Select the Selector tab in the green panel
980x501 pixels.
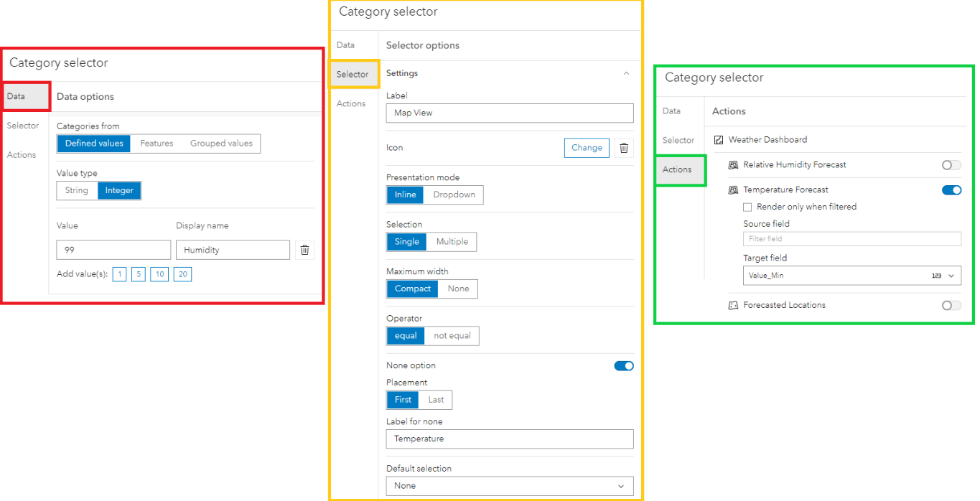678,141
